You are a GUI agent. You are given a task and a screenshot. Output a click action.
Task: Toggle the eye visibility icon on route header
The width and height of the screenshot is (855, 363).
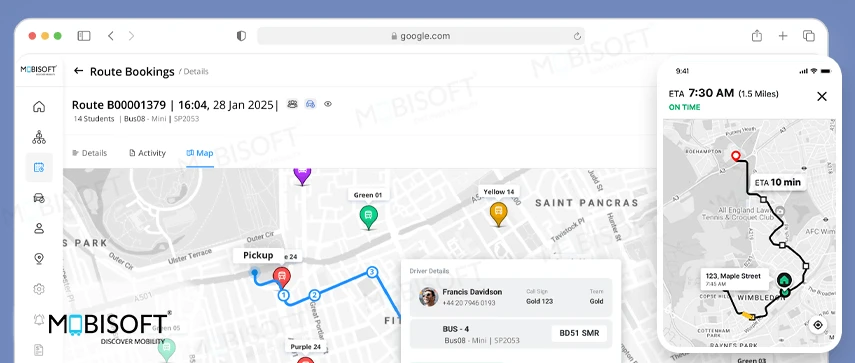[x=328, y=104]
